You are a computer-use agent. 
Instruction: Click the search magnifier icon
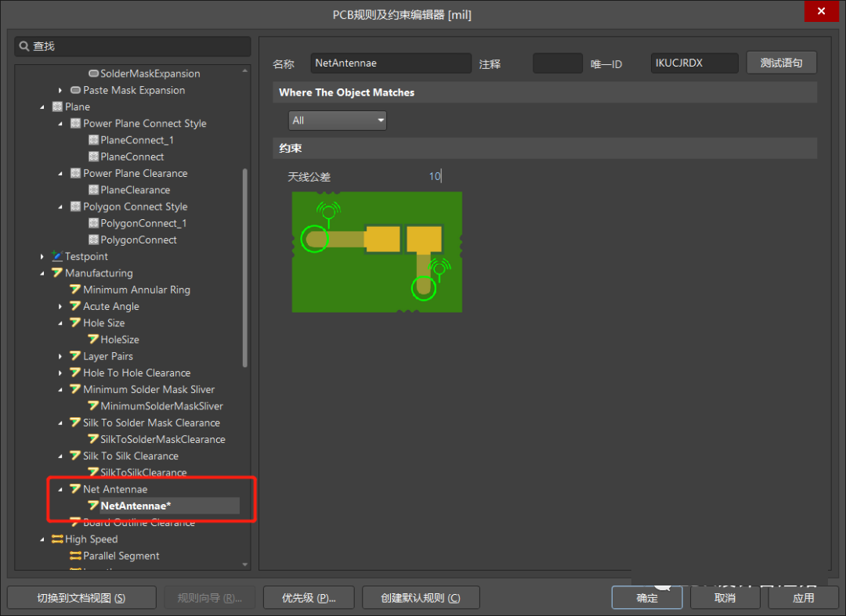24,47
